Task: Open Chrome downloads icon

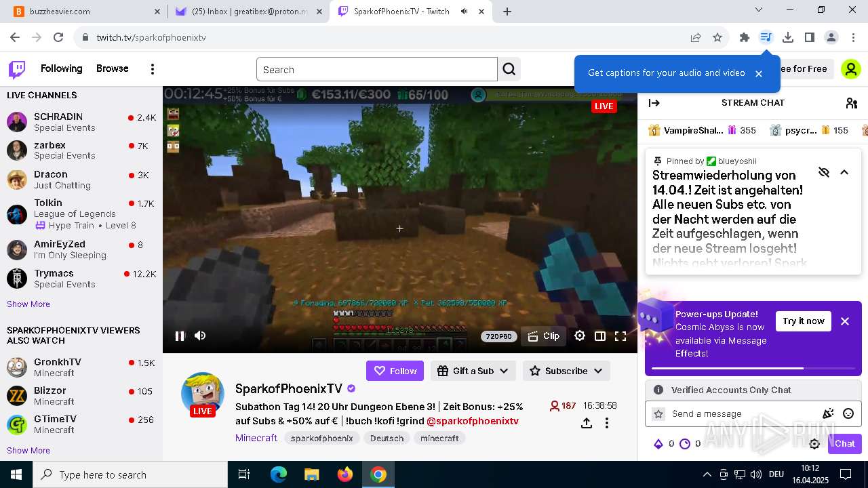Action: (x=788, y=37)
